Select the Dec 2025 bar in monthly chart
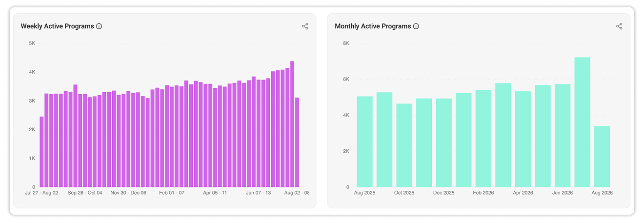 [444, 143]
